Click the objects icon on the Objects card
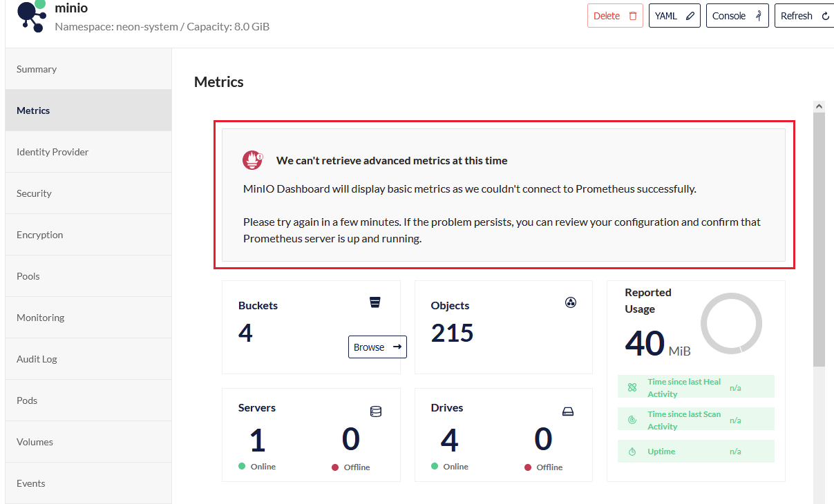This screenshot has height=504, width=834. (x=570, y=302)
